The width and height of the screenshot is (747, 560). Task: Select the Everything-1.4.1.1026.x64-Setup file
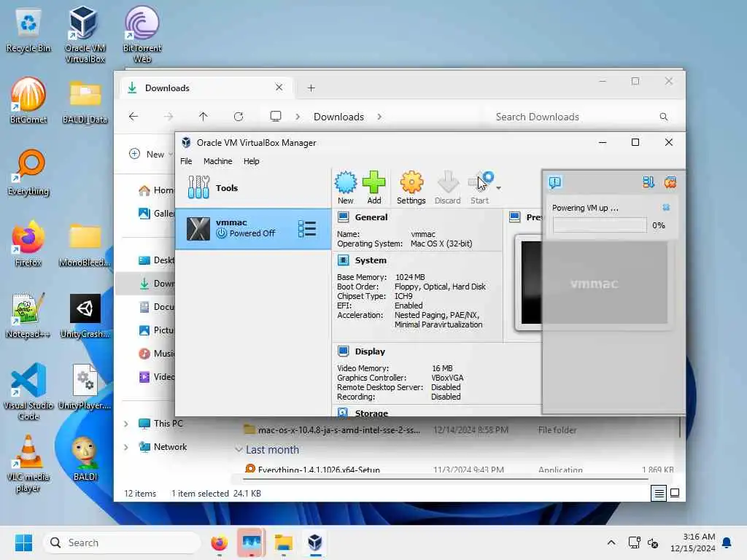tap(457, 470)
